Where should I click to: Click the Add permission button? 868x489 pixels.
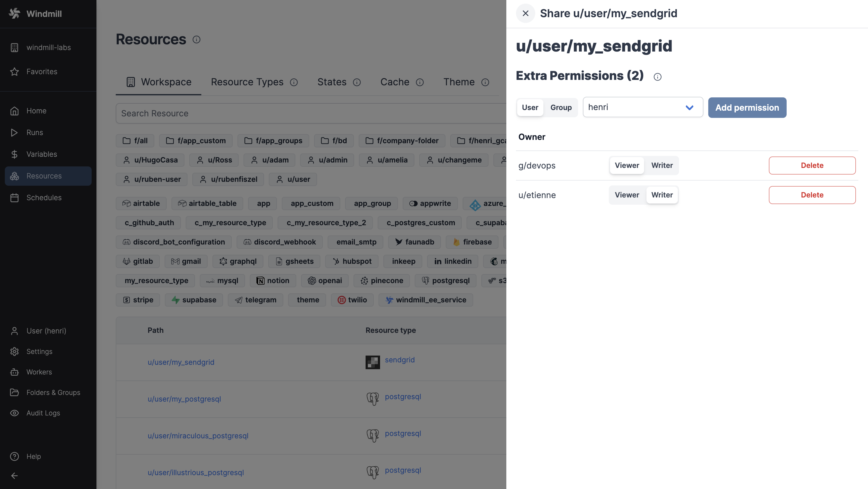(747, 108)
